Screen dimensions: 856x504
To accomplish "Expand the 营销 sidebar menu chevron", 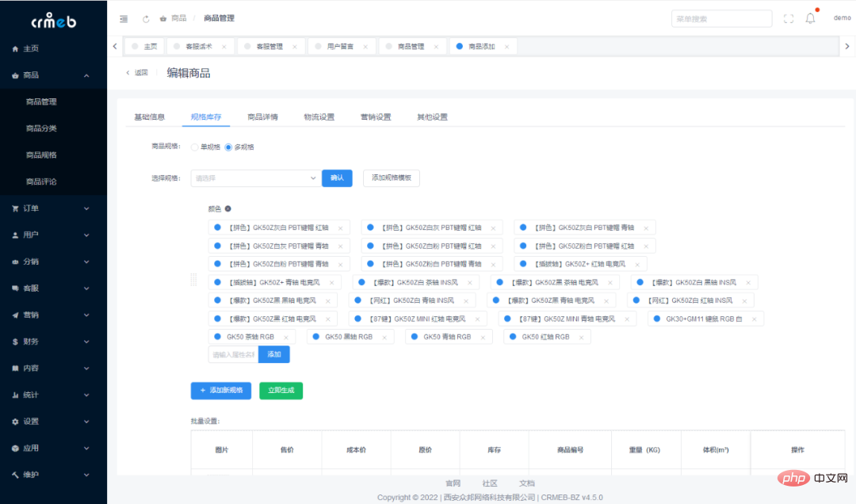I will pyautogui.click(x=86, y=315).
